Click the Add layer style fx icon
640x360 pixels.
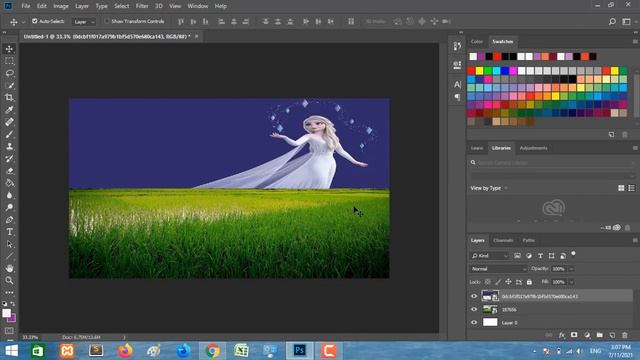point(562,335)
